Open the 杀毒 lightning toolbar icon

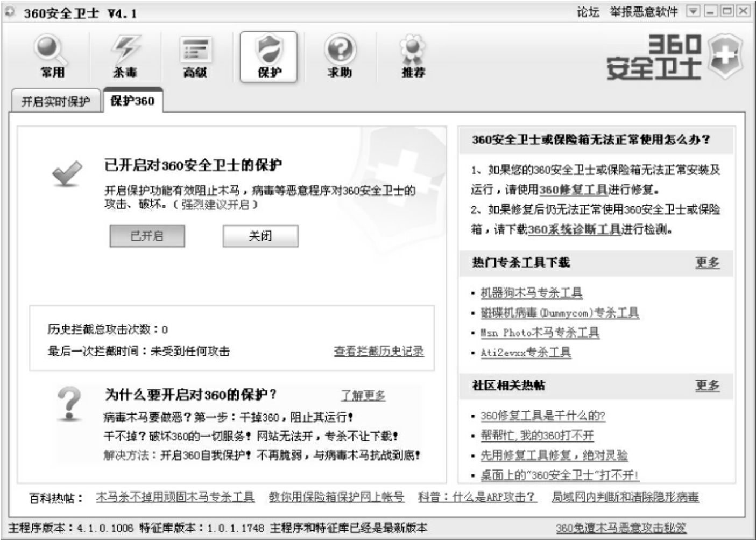[x=125, y=57]
